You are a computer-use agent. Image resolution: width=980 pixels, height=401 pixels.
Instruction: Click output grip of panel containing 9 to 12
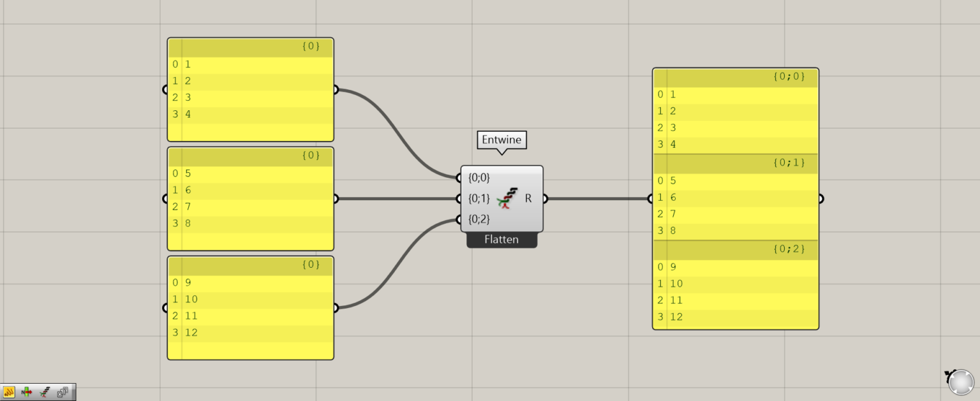(335, 308)
